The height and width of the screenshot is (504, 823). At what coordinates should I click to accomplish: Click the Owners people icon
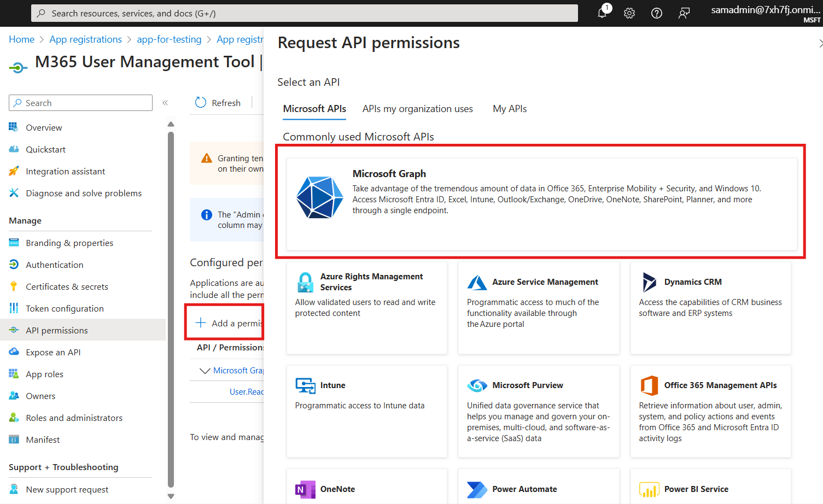click(x=14, y=395)
